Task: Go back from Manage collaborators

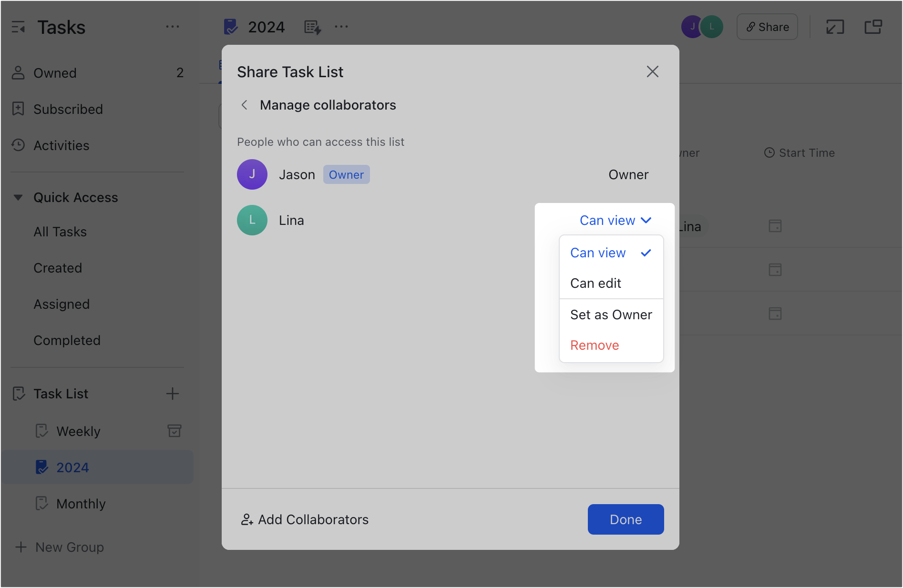Action: (x=245, y=105)
